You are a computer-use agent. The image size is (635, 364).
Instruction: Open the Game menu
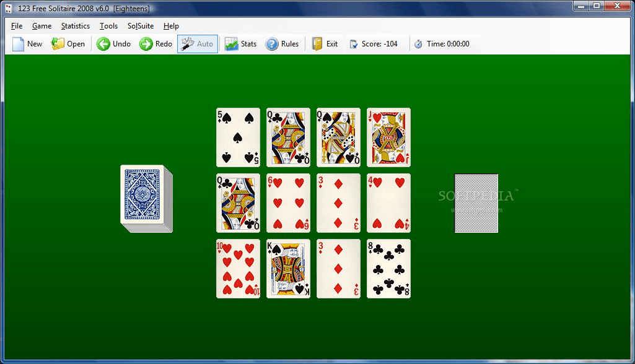pos(42,26)
